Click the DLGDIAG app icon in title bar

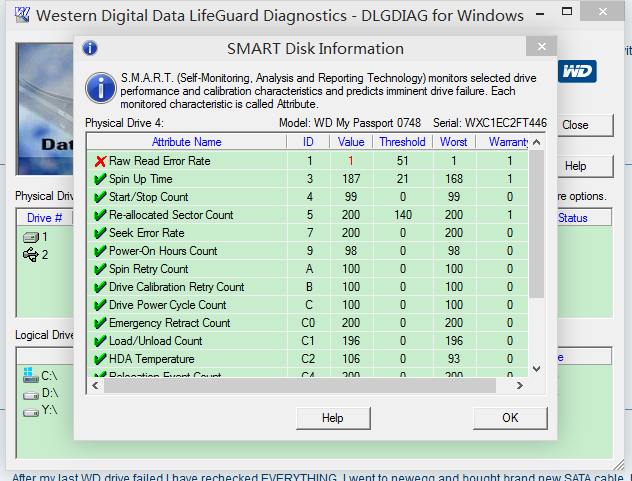[x=22, y=15]
